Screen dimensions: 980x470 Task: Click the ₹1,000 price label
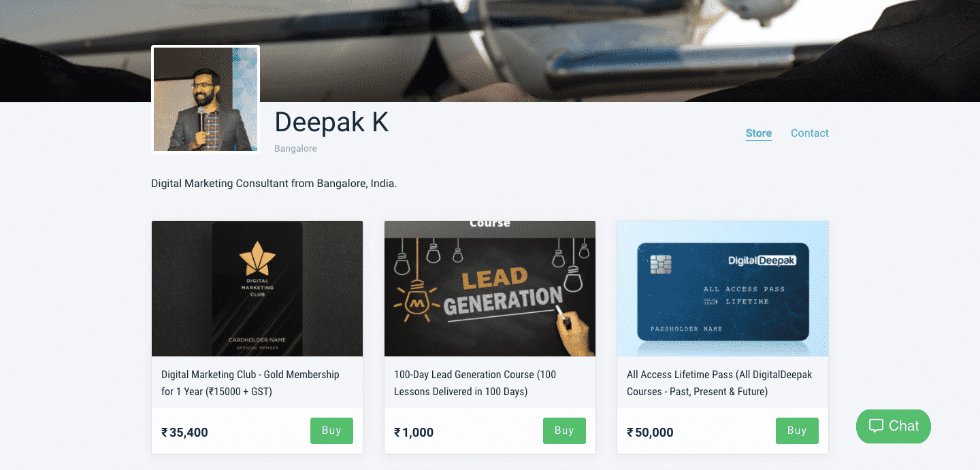[x=414, y=433]
